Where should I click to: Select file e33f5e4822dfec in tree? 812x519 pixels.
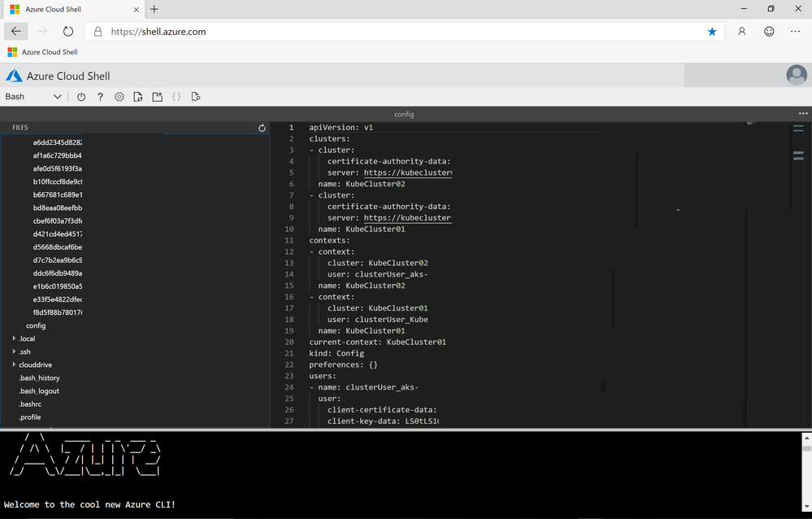pyautogui.click(x=58, y=299)
